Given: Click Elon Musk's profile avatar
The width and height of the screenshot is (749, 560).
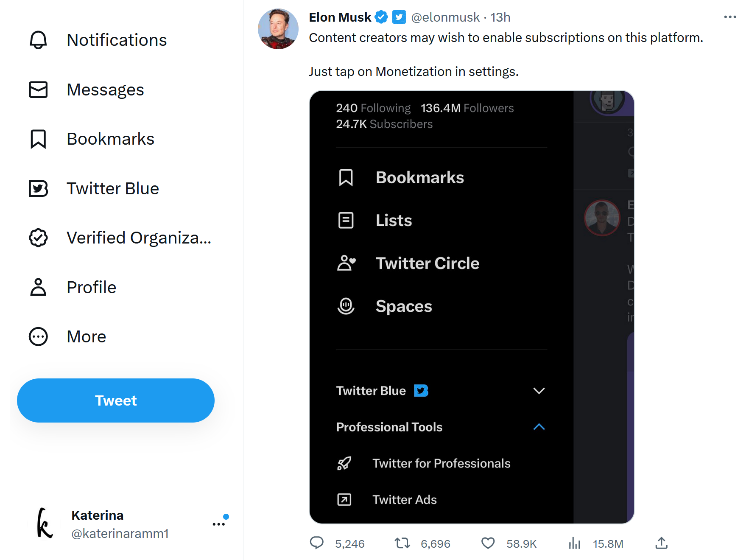Looking at the screenshot, I should [278, 29].
